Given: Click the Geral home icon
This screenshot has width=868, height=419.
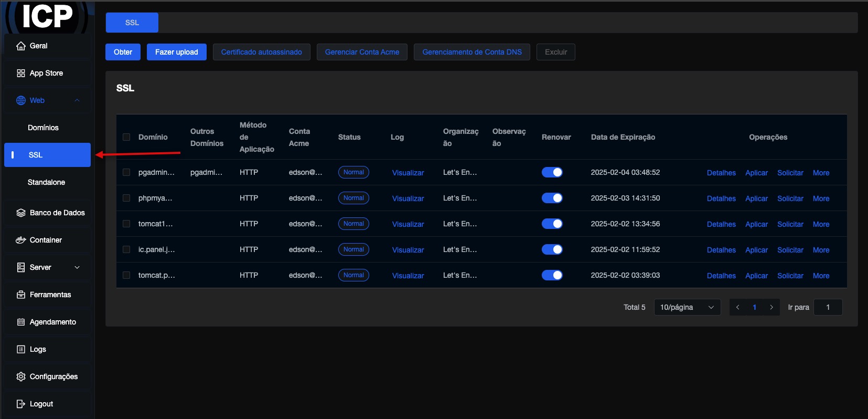Looking at the screenshot, I should 21,46.
